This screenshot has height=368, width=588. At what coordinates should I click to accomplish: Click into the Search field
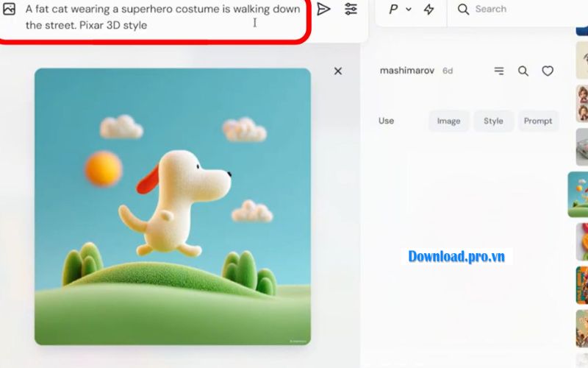click(x=514, y=10)
